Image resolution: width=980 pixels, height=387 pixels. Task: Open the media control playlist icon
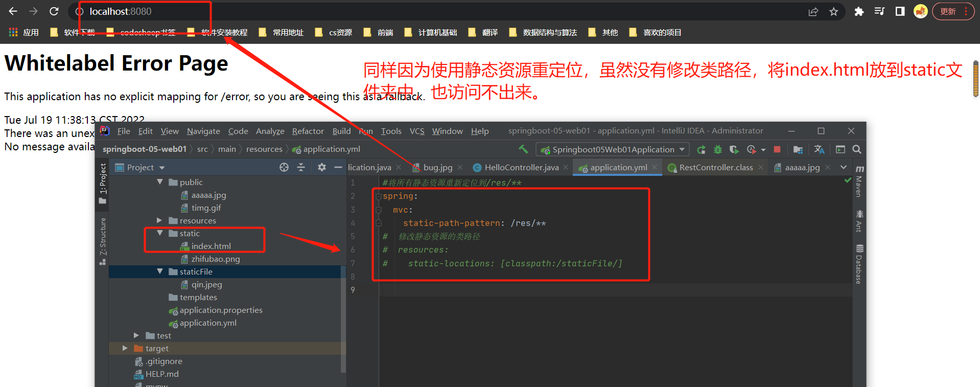point(879,11)
